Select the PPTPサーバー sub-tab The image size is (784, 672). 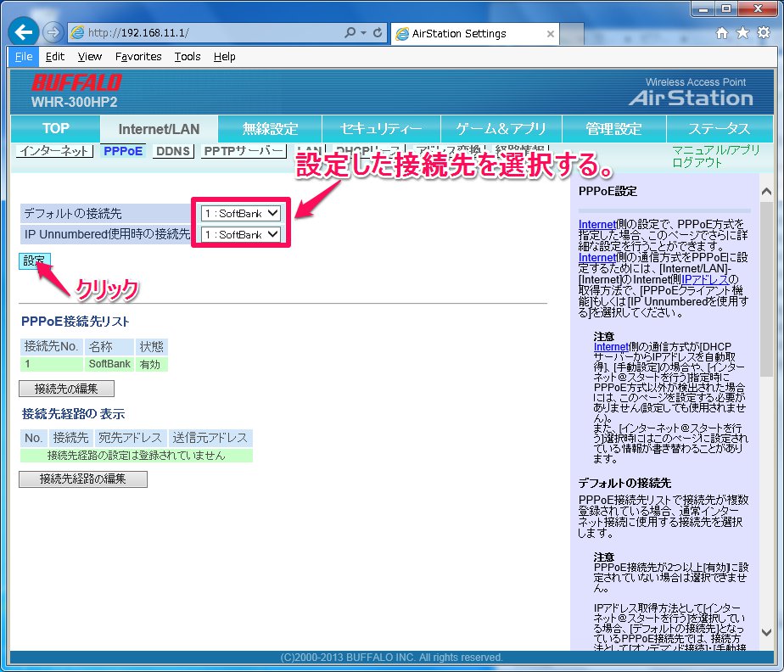click(244, 151)
